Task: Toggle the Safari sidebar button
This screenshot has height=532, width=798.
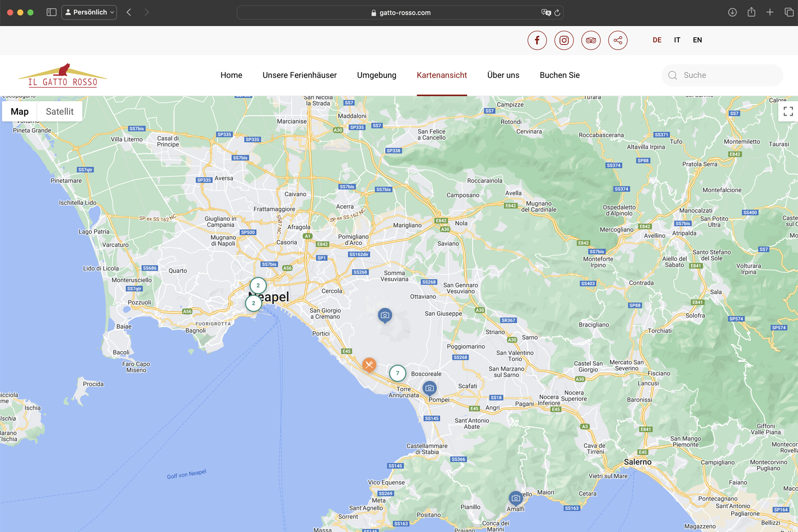Action: [51, 12]
